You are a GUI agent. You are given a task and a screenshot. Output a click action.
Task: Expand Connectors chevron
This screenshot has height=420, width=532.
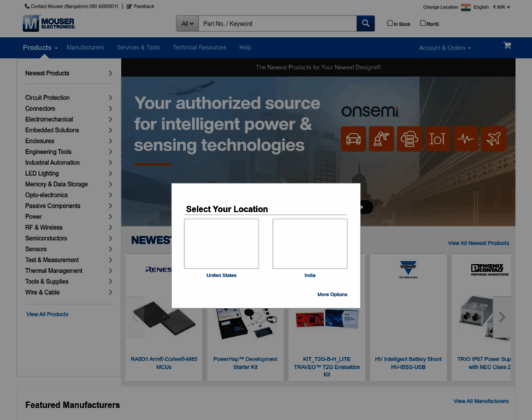111,108
